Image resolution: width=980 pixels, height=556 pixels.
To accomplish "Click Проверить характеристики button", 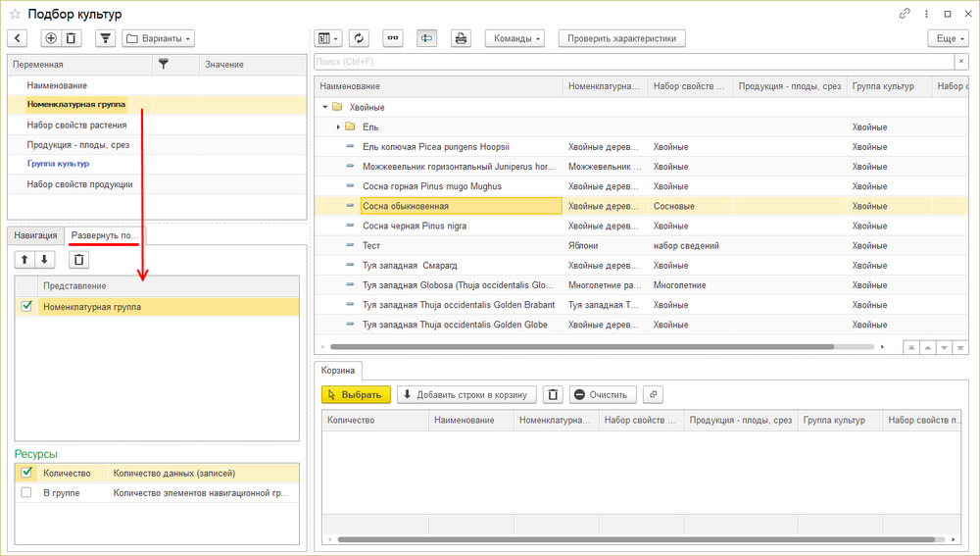I will (622, 38).
